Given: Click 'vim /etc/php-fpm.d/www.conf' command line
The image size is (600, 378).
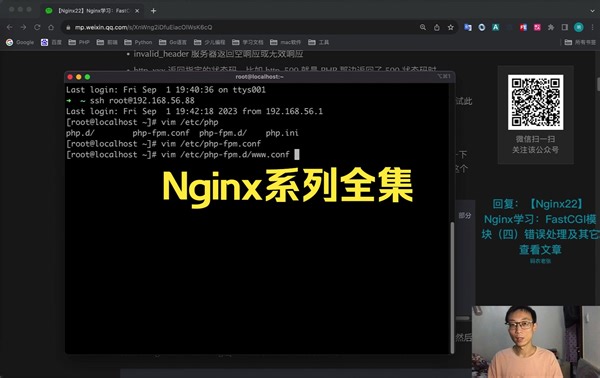Looking at the screenshot, I should point(225,155).
